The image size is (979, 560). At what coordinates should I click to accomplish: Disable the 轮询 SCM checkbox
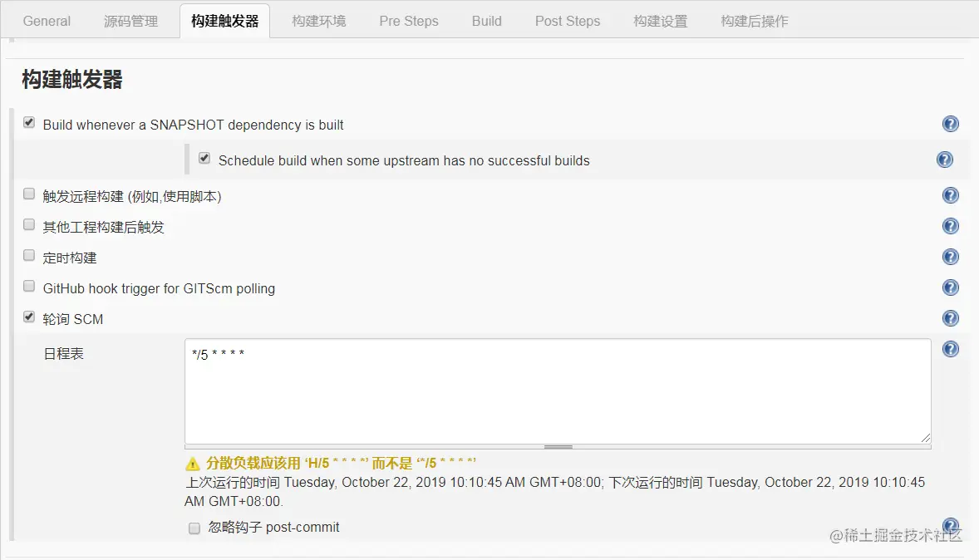[29, 317]
